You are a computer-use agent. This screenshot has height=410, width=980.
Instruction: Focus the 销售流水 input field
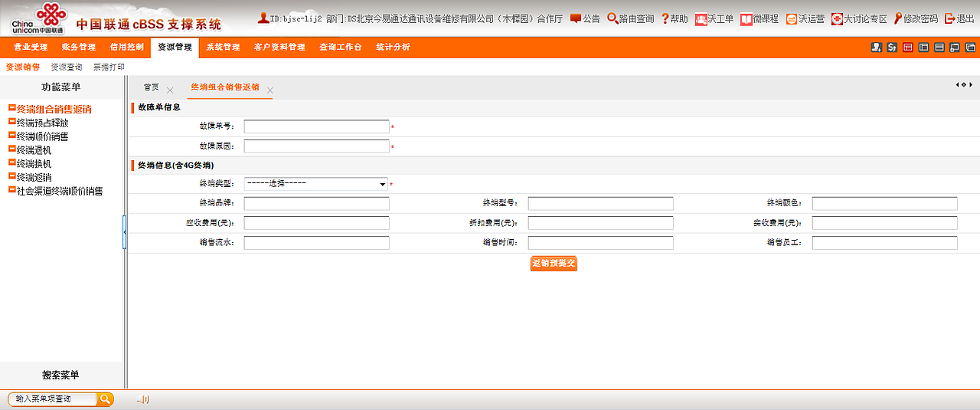(x=316, y=243)
